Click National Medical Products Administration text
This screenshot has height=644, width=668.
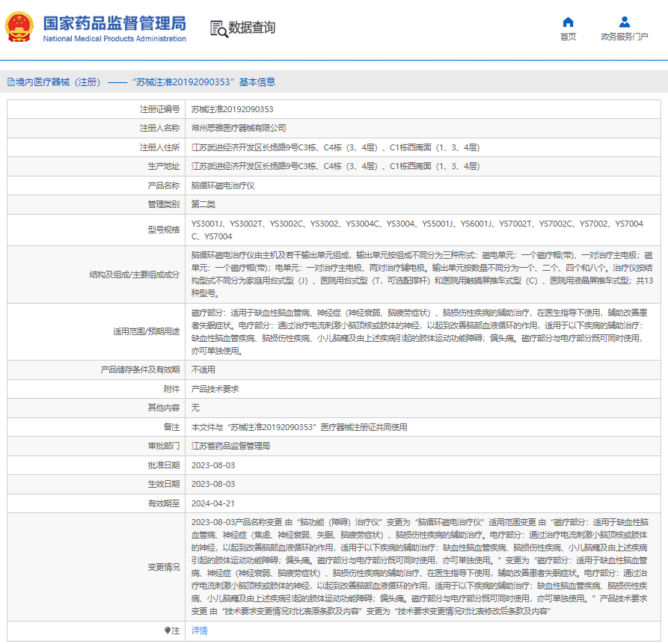tap(114, 39)
